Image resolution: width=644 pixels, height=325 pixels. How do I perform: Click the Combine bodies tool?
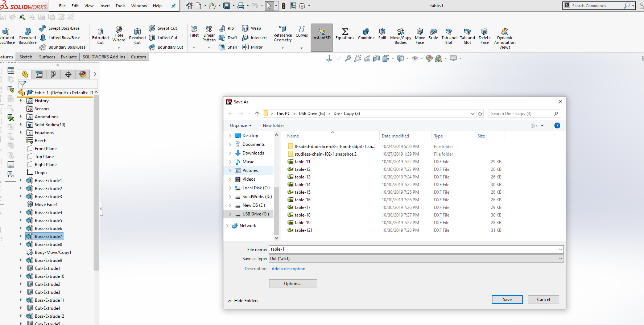tap(366, 34)
